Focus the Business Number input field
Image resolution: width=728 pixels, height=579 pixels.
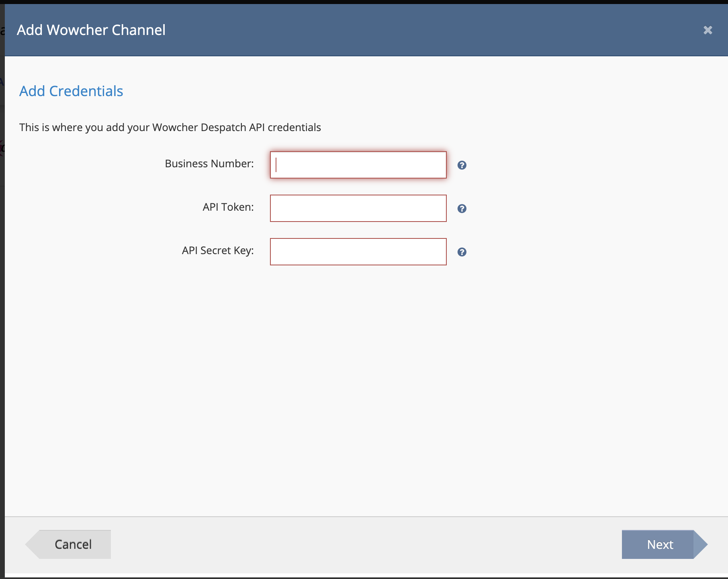[x=358, y=165]
